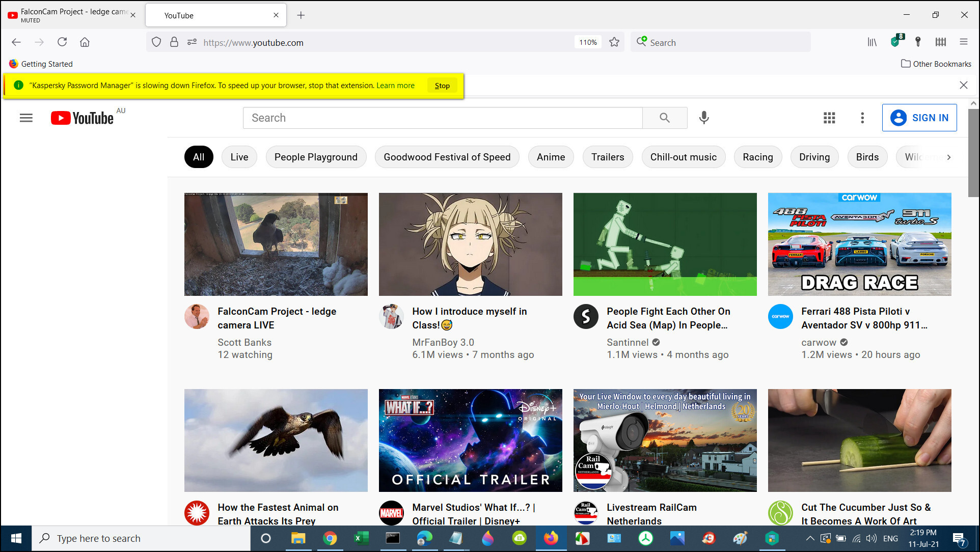This screenshot has width=980, height=552.
Task: Show site security padlock info
Action: pos(174,42)
